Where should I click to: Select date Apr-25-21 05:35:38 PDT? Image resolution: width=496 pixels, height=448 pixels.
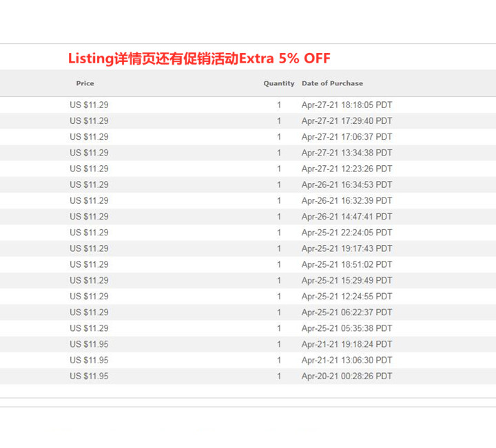(x=347, y=328)
